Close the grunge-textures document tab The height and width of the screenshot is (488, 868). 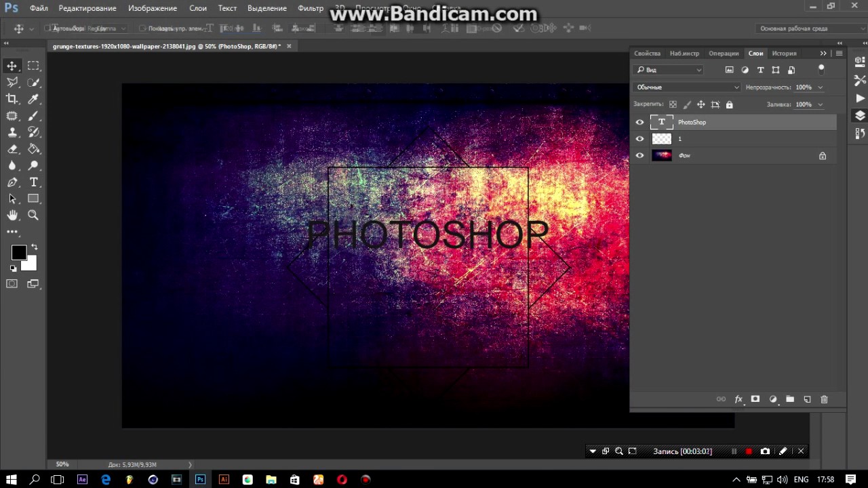click(289, 46)
